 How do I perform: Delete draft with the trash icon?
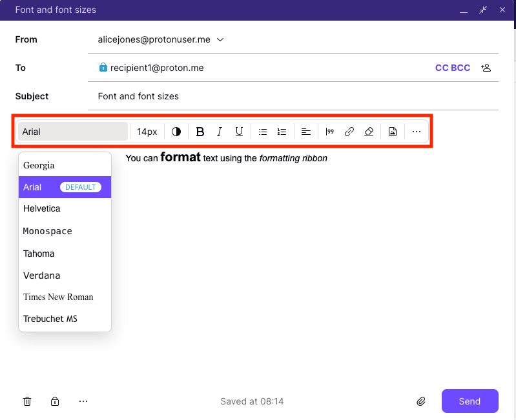(x=27, y=401)
